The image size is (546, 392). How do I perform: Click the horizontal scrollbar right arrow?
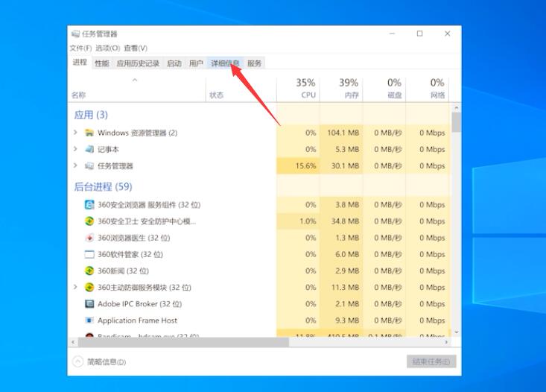446,342
